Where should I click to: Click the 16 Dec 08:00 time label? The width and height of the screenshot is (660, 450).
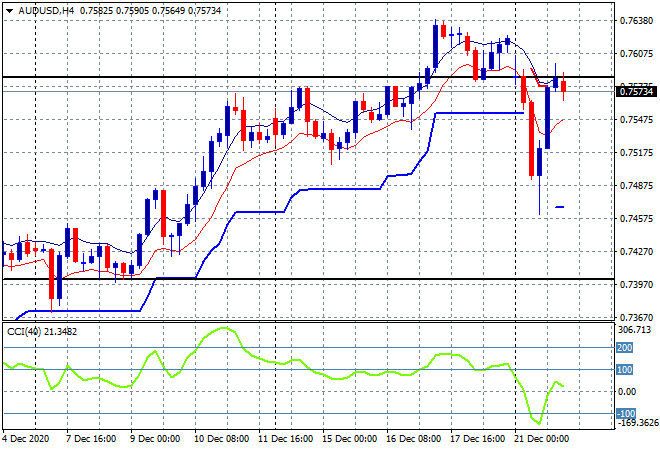tap(413, 439)
